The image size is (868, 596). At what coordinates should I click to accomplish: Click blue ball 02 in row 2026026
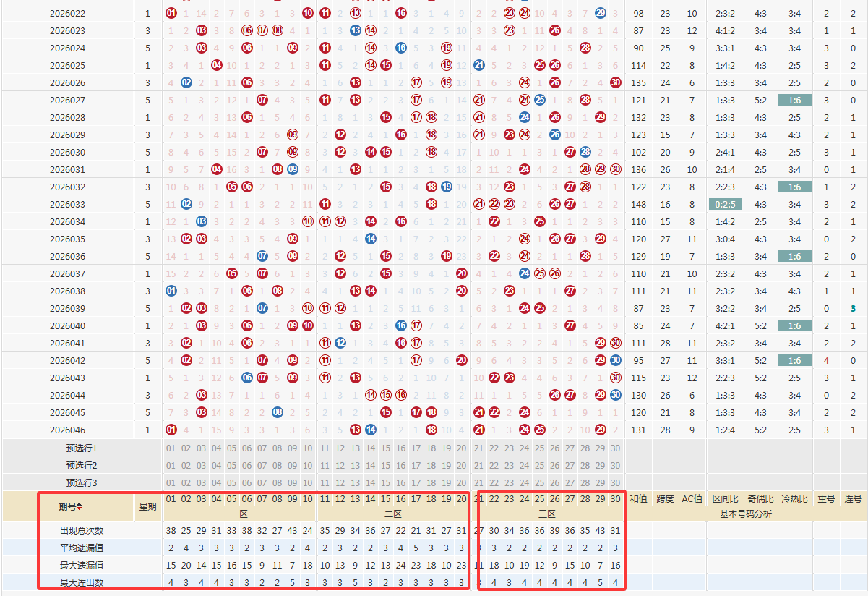(x=186, y=82)
